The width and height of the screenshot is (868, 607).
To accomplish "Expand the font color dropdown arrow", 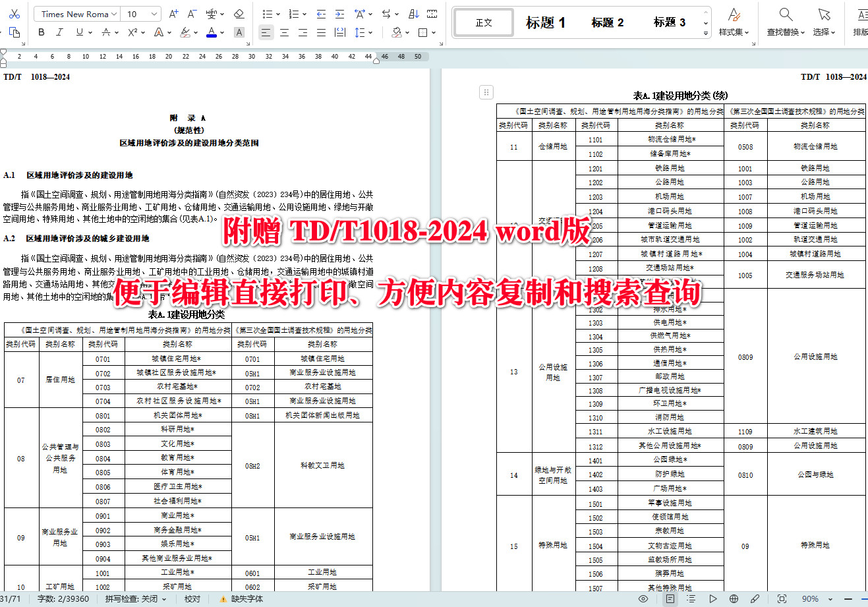I will (222, 32).
